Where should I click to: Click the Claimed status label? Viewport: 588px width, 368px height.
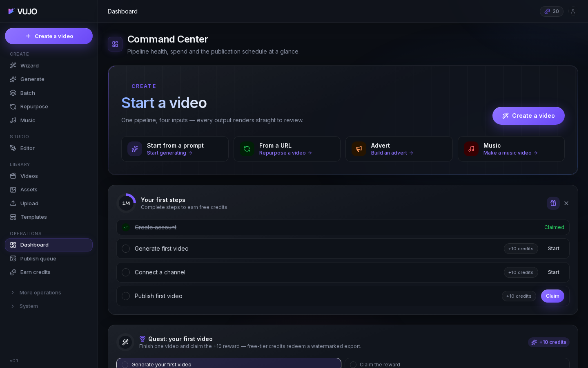(554, 227)
